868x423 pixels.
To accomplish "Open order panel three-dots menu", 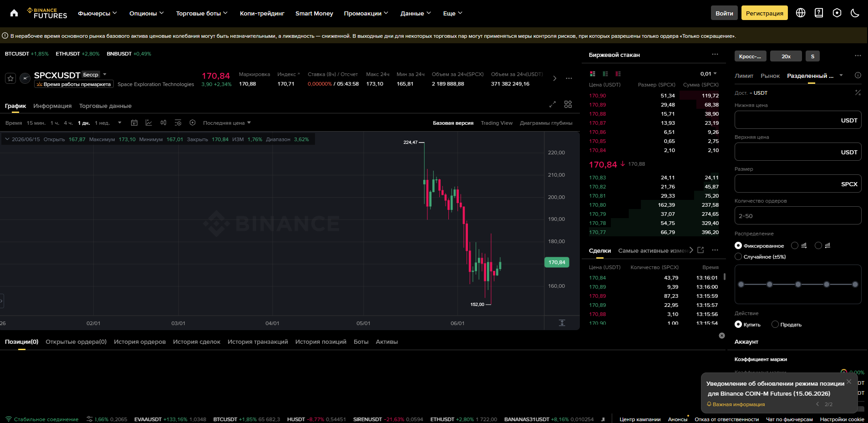I will [x=858, y=56].
